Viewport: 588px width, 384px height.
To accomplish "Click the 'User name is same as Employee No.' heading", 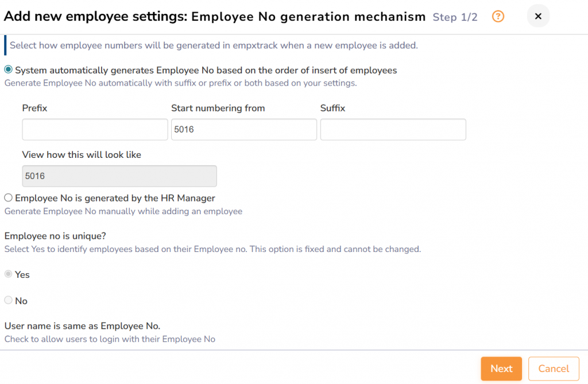I will click(82, 326).
